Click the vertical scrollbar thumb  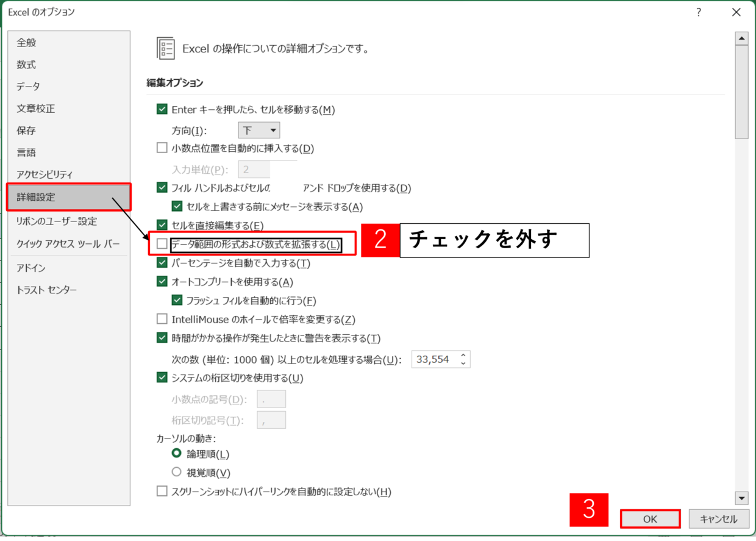(x=741, y=92)
